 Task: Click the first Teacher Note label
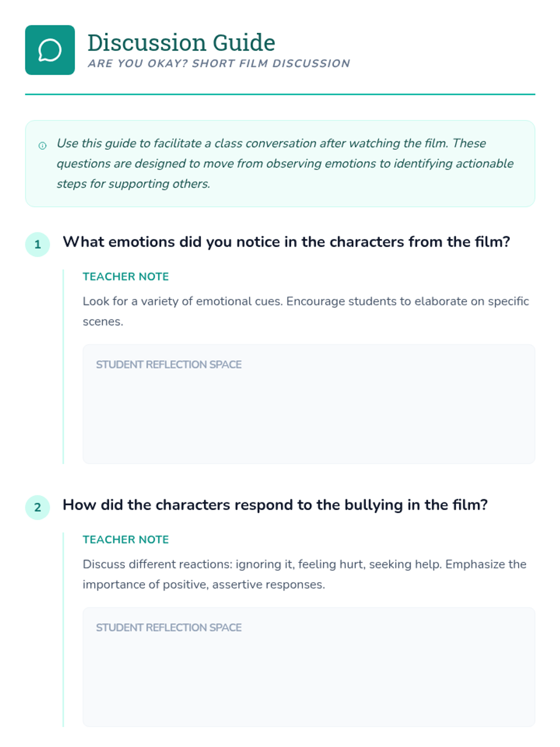[x=126, y=276]
